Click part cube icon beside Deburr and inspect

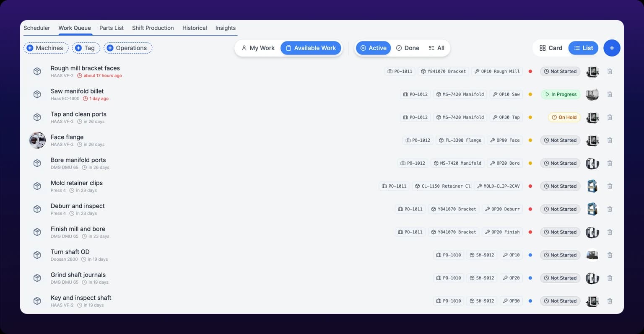[37, 209]
